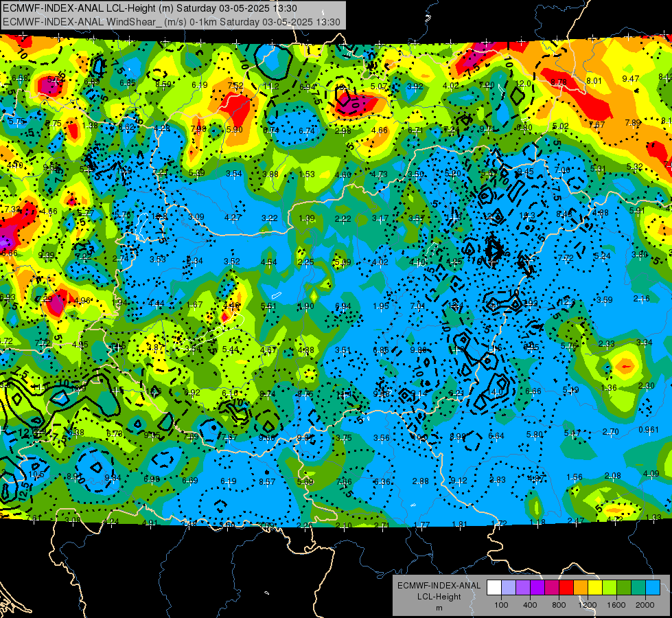The height and width of the screenshot is (618, 672).
Task: Click the wind shear value 6.64
Action: (x=496, y=436)
